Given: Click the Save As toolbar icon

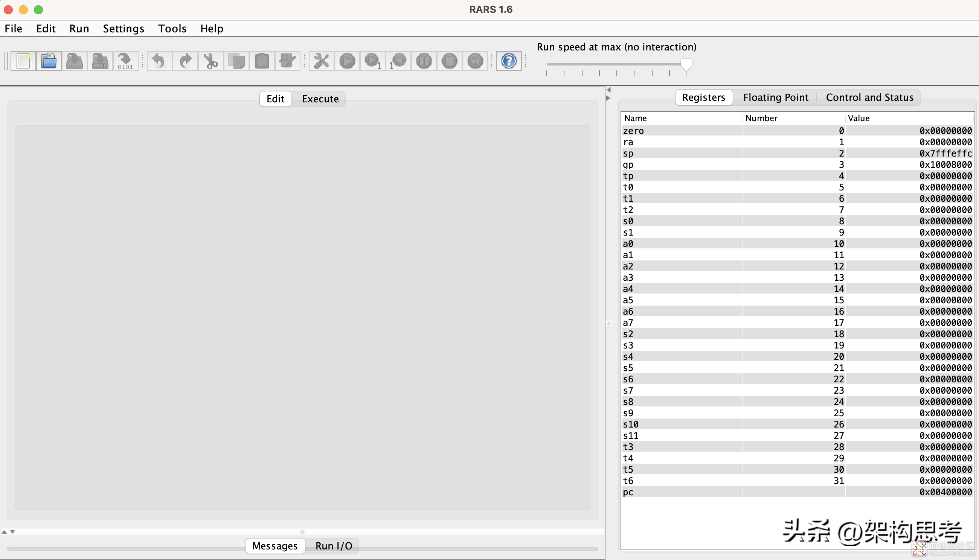Looking at the screenshot, I should [x=100, y=61].
